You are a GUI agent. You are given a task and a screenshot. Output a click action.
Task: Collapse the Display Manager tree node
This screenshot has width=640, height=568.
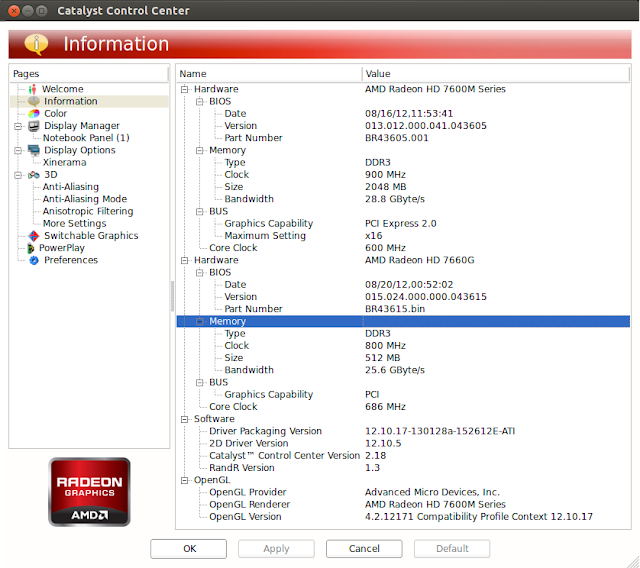pyautogui.click(x=18, y=126)
